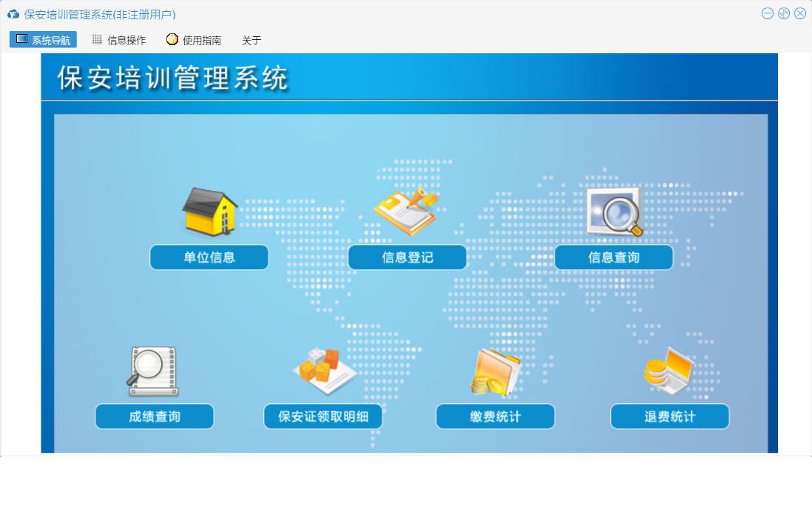Viewport: 812px width, 532px height.
Task: Open the 退费统计 button
Action: (x=670, y=417)
